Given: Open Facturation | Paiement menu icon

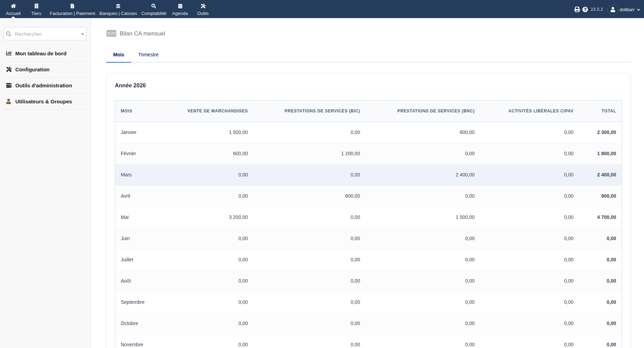Looking at the screenshot, I should (72, 6).
